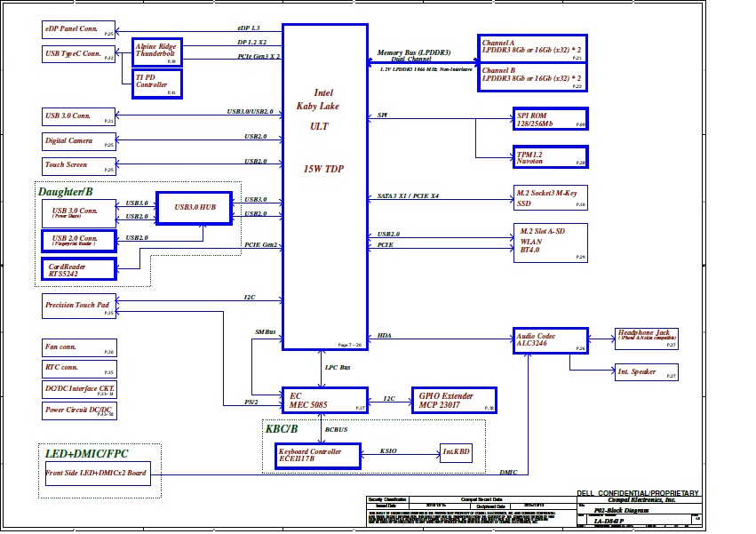Click the Channel B LPDDR3 block
Viewport: 756px width, 534px height.
point(532,77)
